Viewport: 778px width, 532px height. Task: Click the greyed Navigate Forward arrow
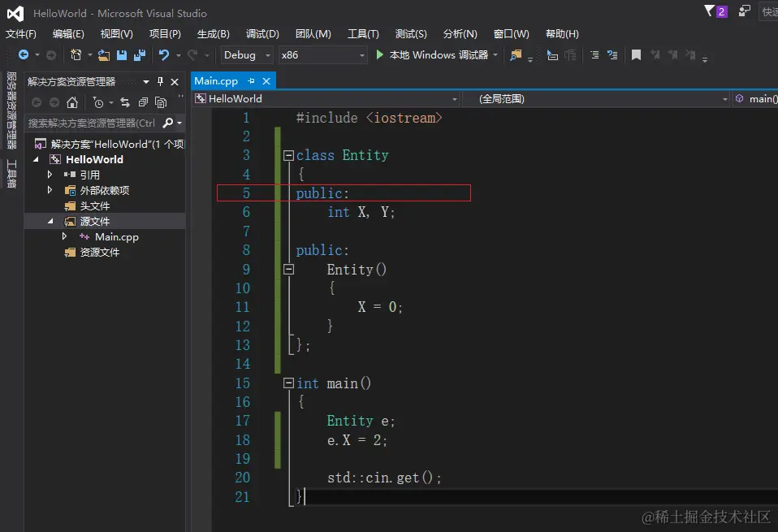pos(51,55)
